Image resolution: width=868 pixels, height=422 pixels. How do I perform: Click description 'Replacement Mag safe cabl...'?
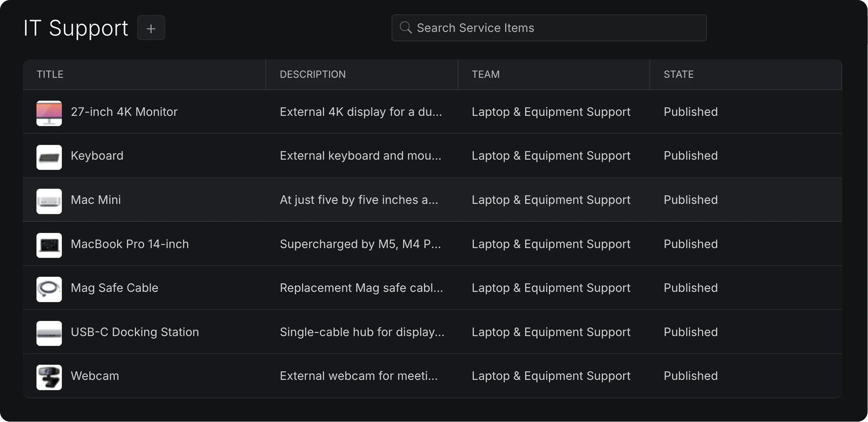[x=361, y=288]
